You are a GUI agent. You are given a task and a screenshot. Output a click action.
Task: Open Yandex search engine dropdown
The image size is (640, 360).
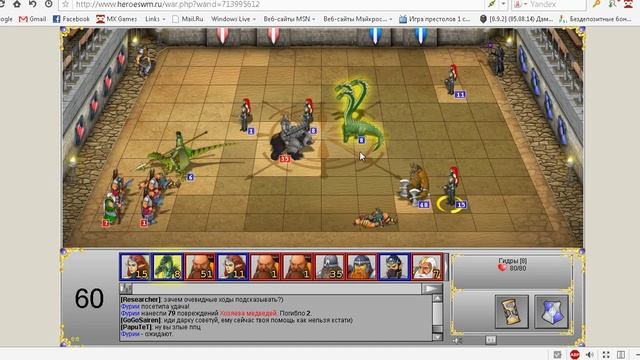[x=520, y=4]
